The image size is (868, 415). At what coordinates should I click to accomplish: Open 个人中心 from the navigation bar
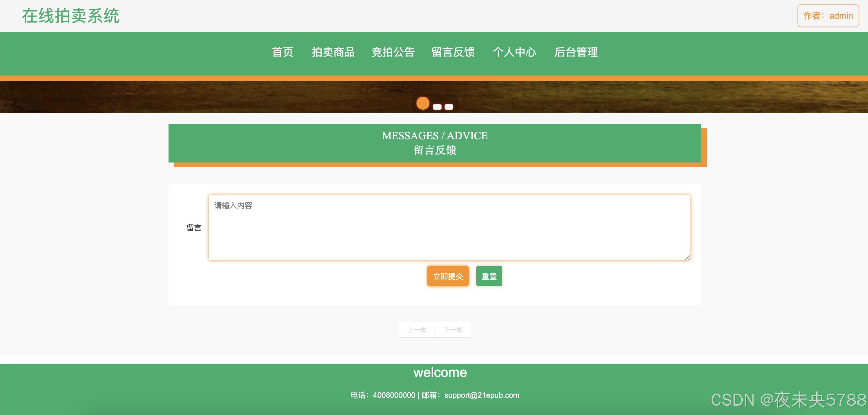click(x=514, y=52)
